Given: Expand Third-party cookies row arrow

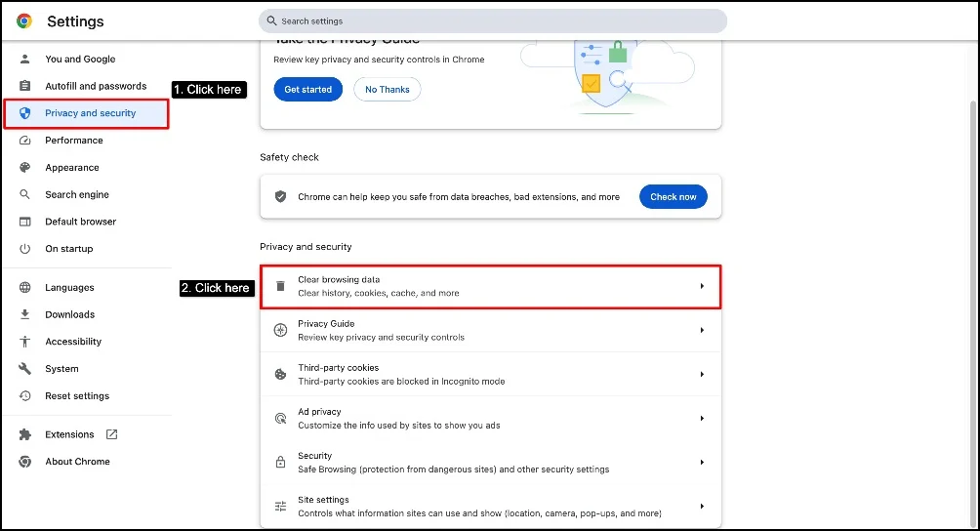Looking at the screenshot, I should 702,374.
